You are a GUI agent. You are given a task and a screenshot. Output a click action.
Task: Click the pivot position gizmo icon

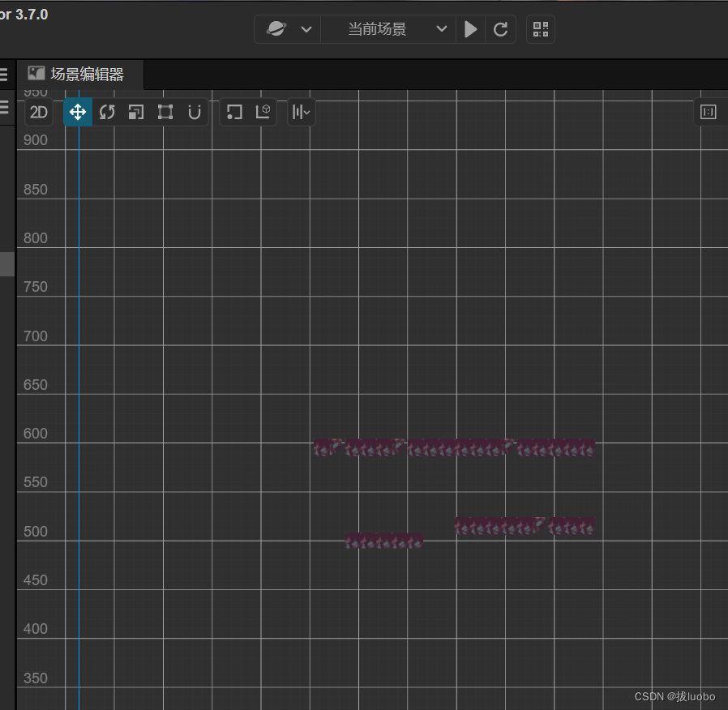(233, 112)
